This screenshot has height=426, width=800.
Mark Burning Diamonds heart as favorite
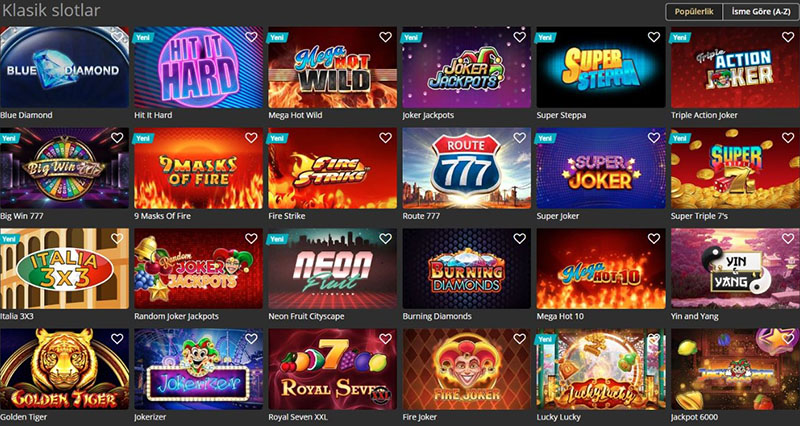(x=519, y=238)
